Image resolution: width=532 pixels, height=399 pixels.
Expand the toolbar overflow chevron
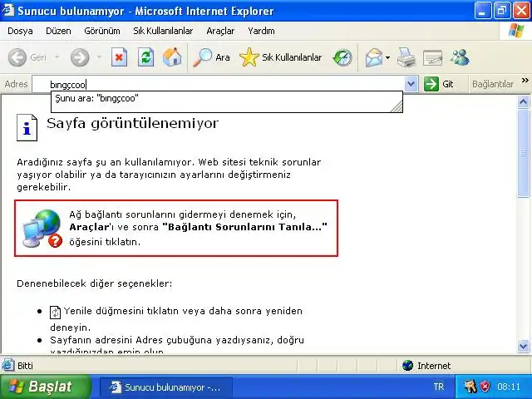coord(525,81)
